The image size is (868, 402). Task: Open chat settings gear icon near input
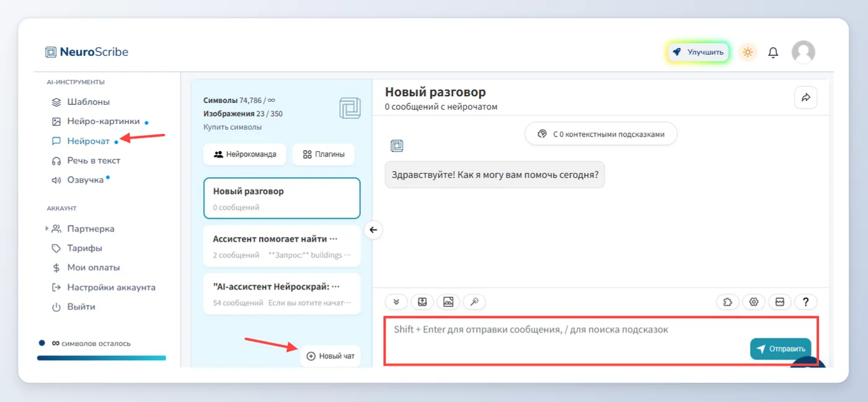(x=754, y=302)
